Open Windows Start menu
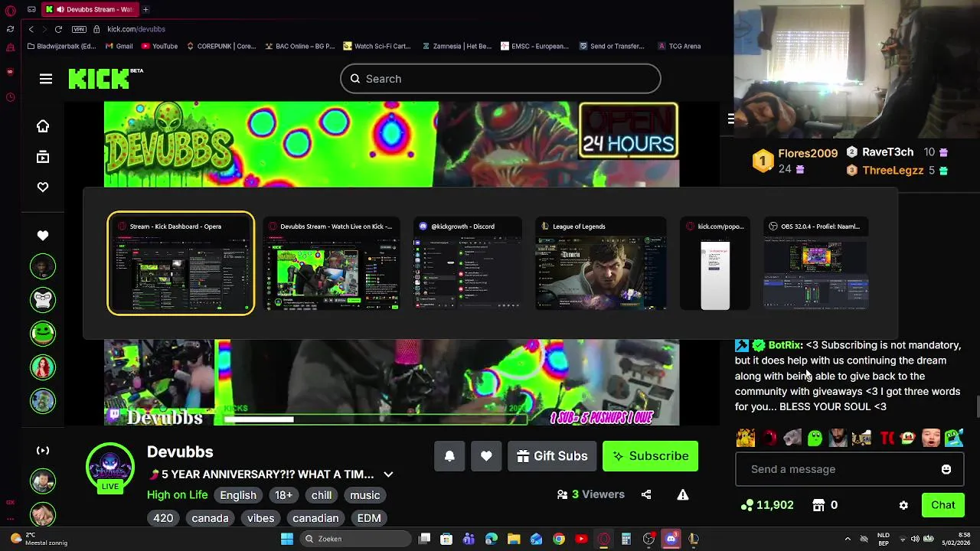The image size is (980, 551). (x=287, y=539)
